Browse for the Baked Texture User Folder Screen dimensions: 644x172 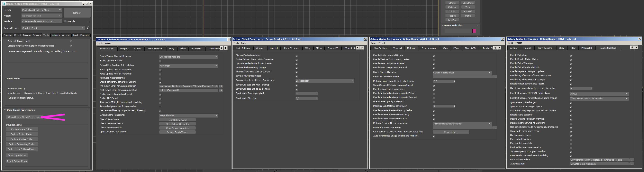[495, 77]
